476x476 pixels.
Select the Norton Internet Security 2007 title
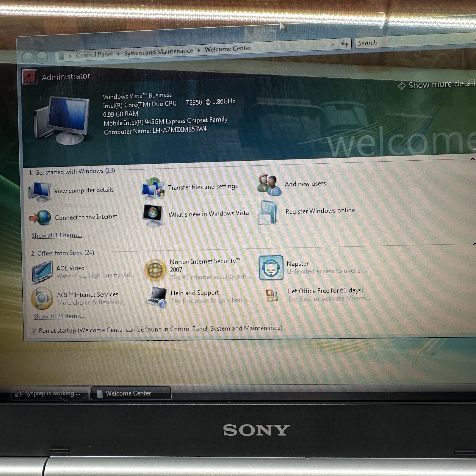[205, 265]
